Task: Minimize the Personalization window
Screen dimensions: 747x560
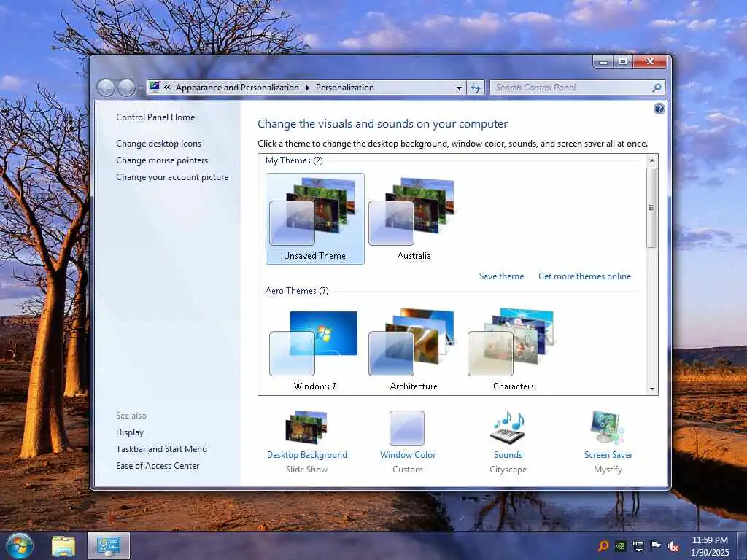Action: [x=603, y=61]
